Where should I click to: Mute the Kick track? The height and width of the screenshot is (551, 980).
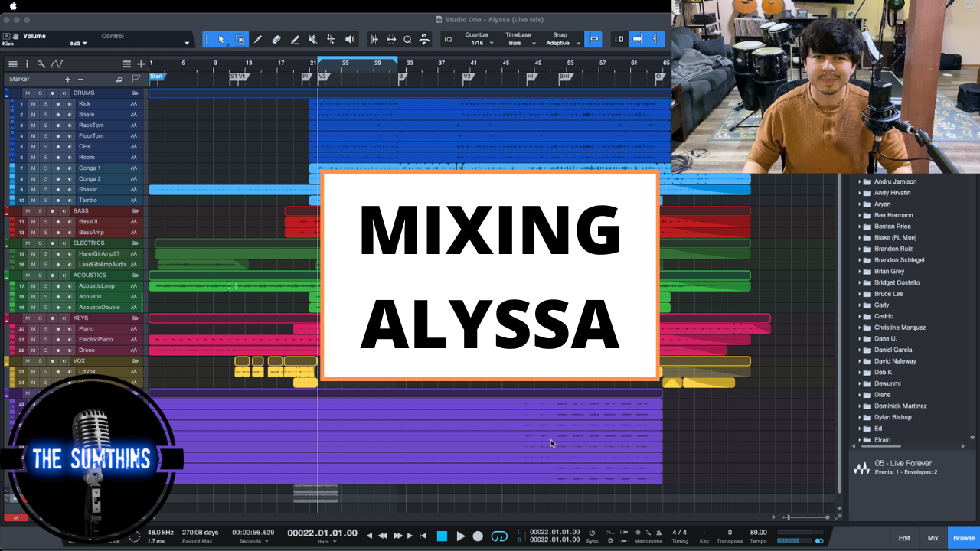click(34, 103)
